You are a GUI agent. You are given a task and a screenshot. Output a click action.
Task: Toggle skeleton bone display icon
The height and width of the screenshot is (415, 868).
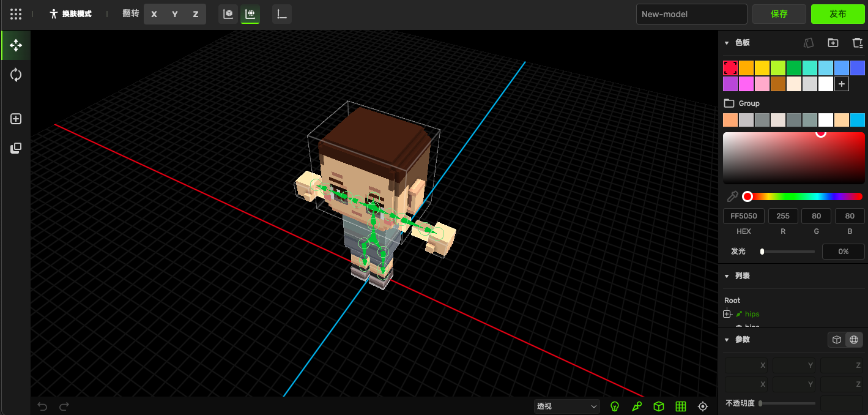coord(637,406)
